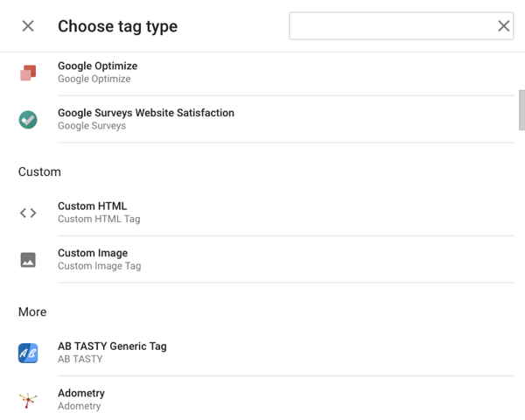The width and height of the screenshot is (525, 420).
Task: Click the vertical scrollbar thumb
Action: 521,110
